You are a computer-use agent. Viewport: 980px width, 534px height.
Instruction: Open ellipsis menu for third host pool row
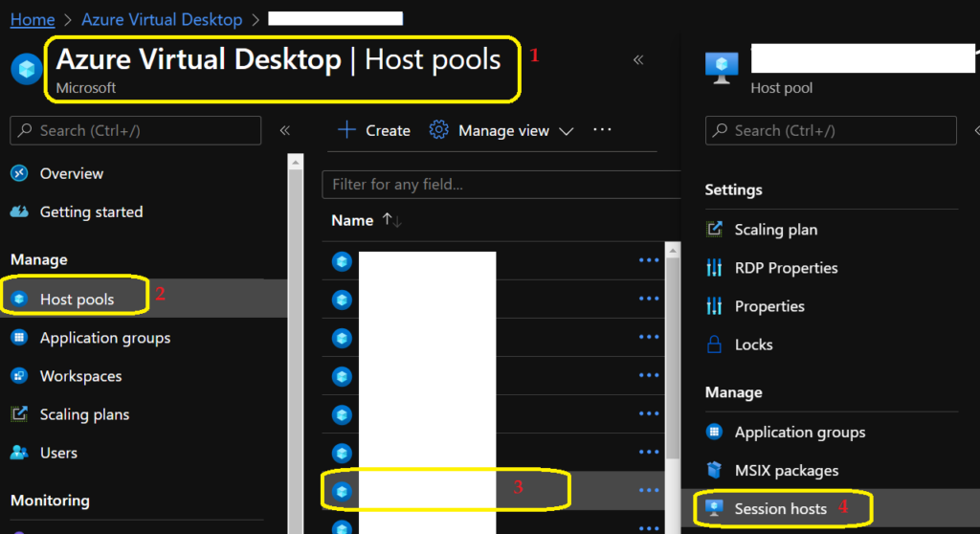click(649, 337)
